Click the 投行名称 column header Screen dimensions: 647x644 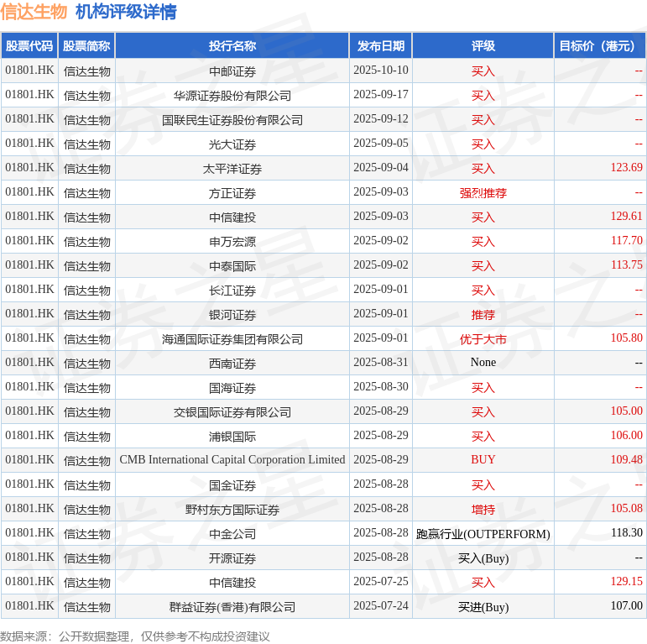pos(232,46)
